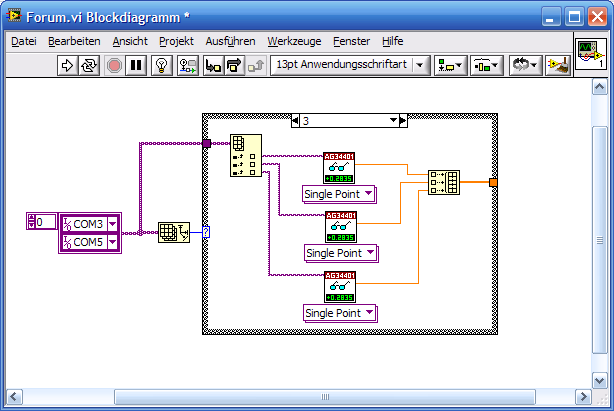Start Run Continuously mode
The image size is (614, 411).
89,65
